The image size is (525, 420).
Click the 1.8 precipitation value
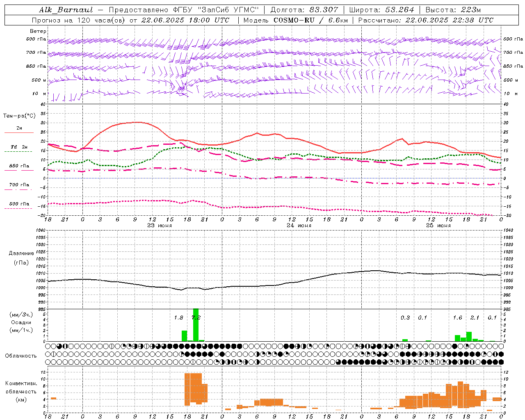click(x=178, y=318)
